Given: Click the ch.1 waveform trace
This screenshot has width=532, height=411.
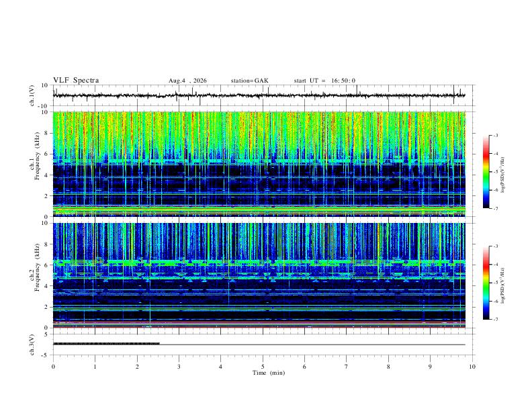Looking at the screenshot, I should click(x=259, y=95).
